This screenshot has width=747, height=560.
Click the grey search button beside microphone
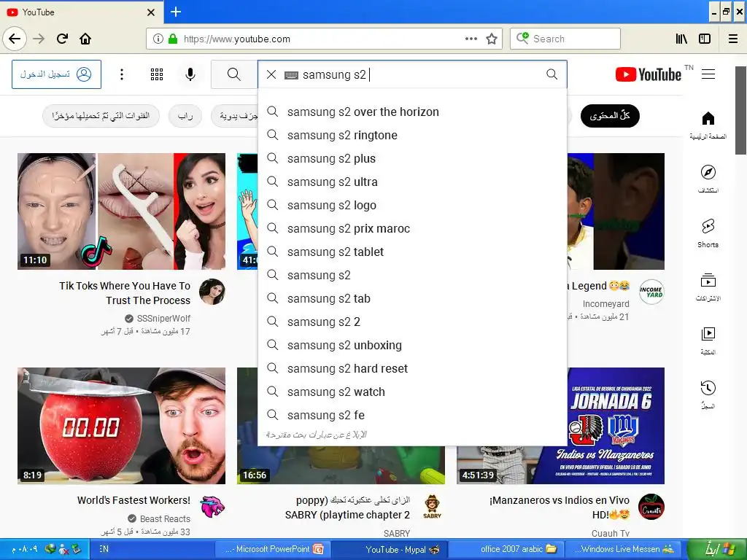coord(234,74)
